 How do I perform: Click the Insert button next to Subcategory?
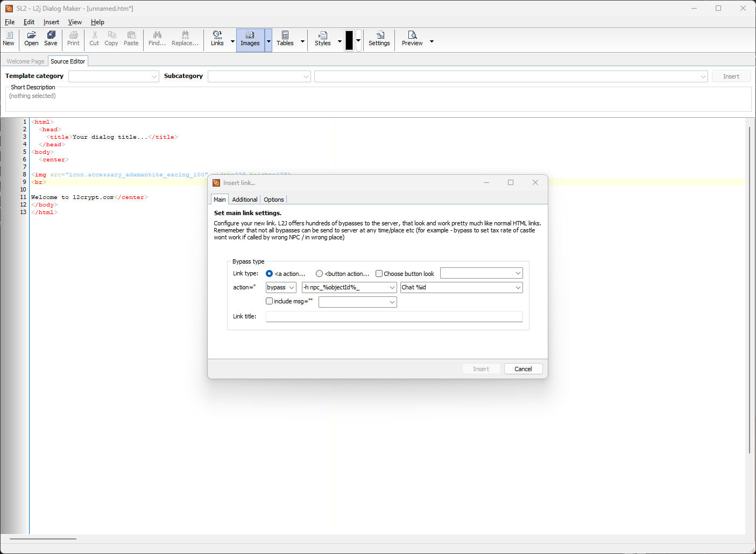[x=731, y=76]
